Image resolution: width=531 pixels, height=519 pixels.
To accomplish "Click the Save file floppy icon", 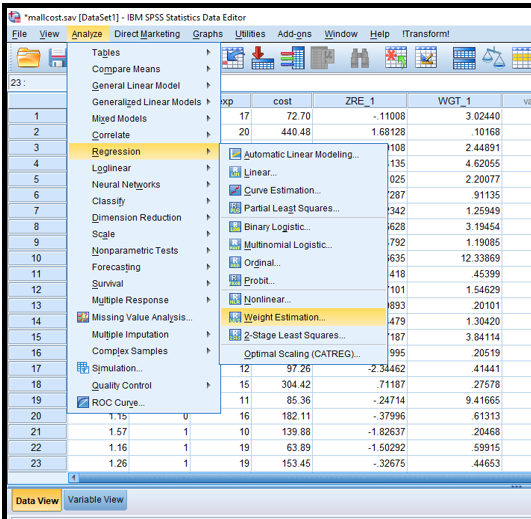I will coord(58,58).
